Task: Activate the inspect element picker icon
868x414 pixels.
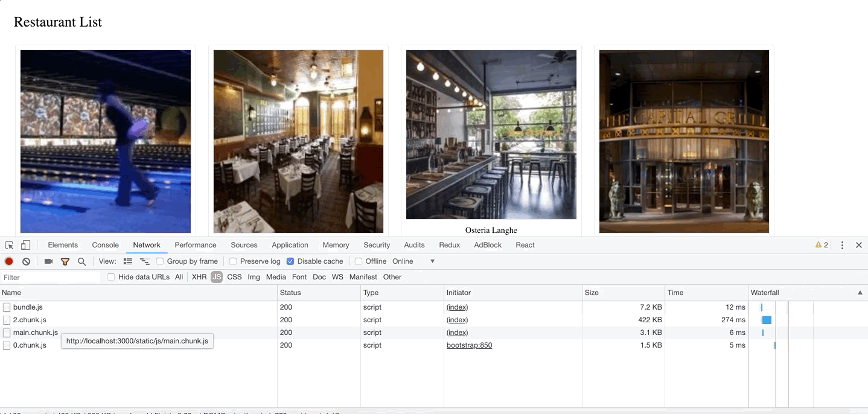Action: (9, 245)
